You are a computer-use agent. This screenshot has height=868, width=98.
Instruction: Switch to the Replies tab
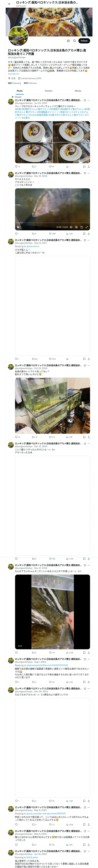pos(49,91)
